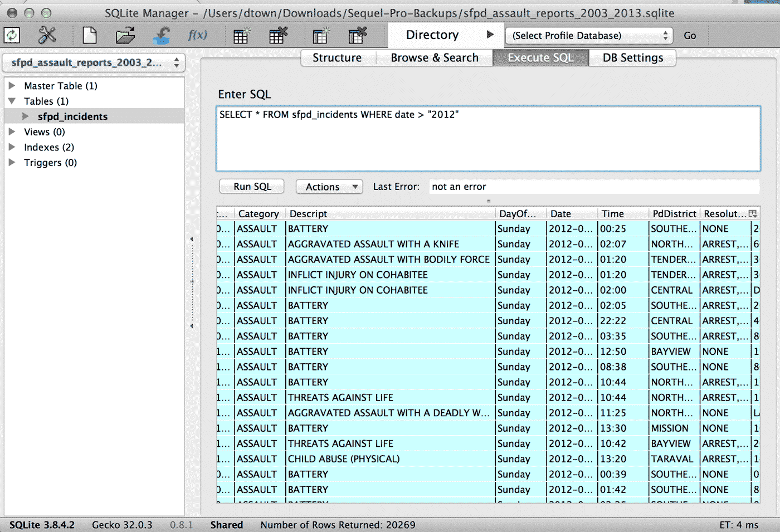
Task: Expand the Indexes (2) node
Action: coord(12,147)
